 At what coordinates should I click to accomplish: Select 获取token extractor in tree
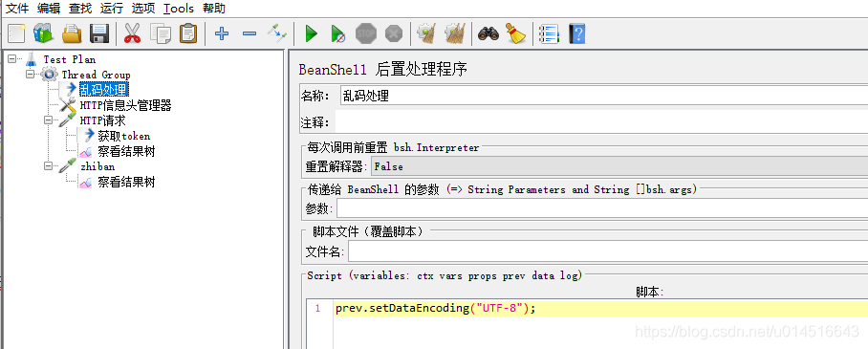tap(124, 136)
